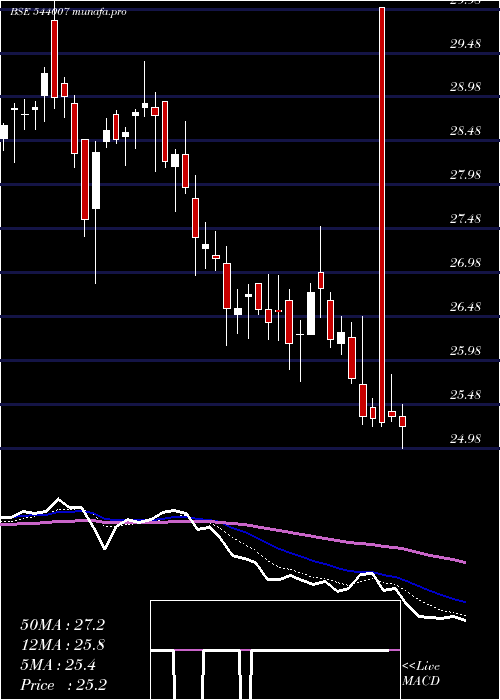
Task: Select the 25.98 price axis label
Action: 465,350
